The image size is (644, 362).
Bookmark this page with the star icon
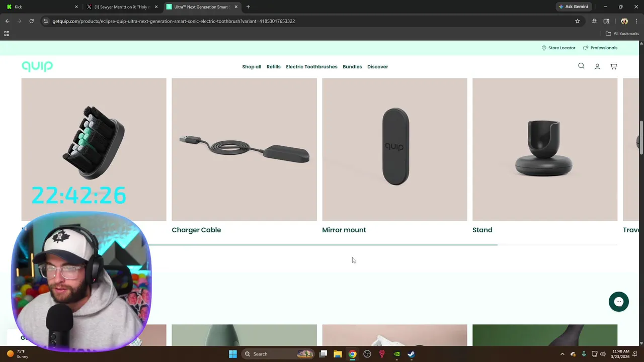(578, 21)
